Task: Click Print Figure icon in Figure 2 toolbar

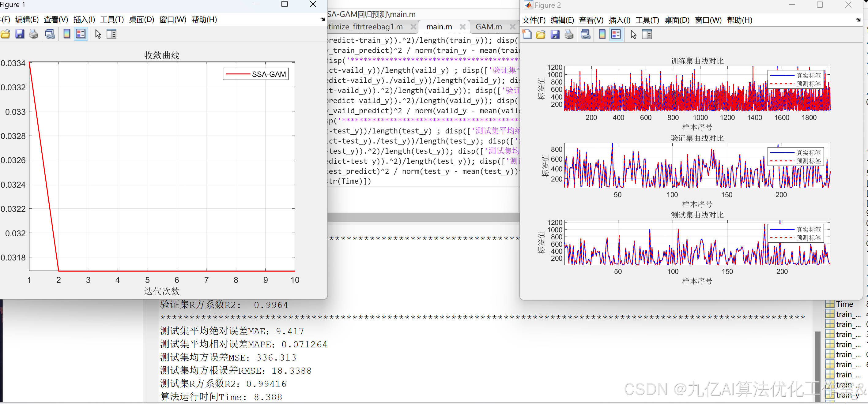Action: pyautogui.click(x=569, y=34)
